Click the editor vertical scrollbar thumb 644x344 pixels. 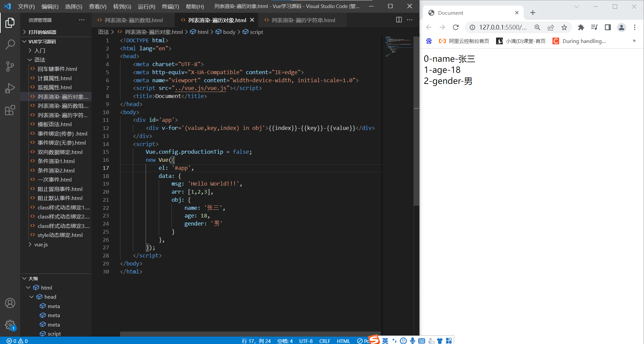coord(417,121)
